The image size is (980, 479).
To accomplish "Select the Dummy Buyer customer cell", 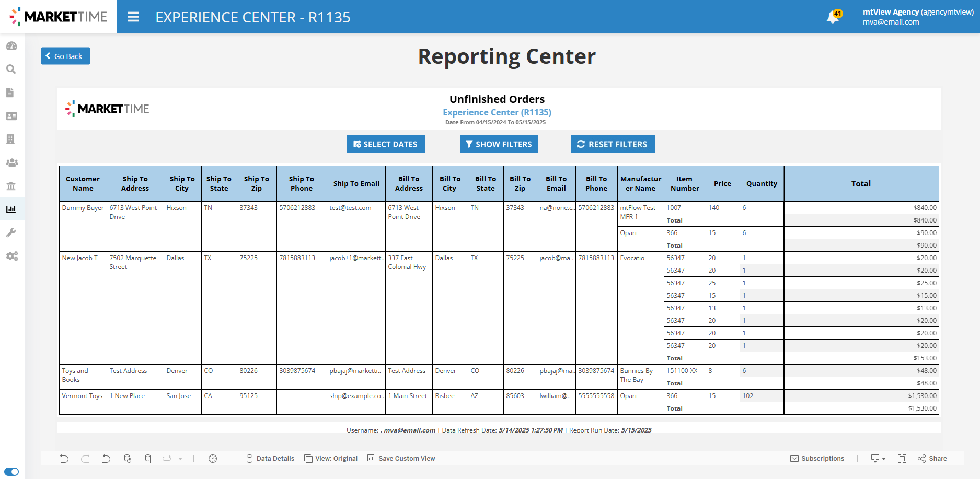I will pyautogui.click(x=83, y=226).
